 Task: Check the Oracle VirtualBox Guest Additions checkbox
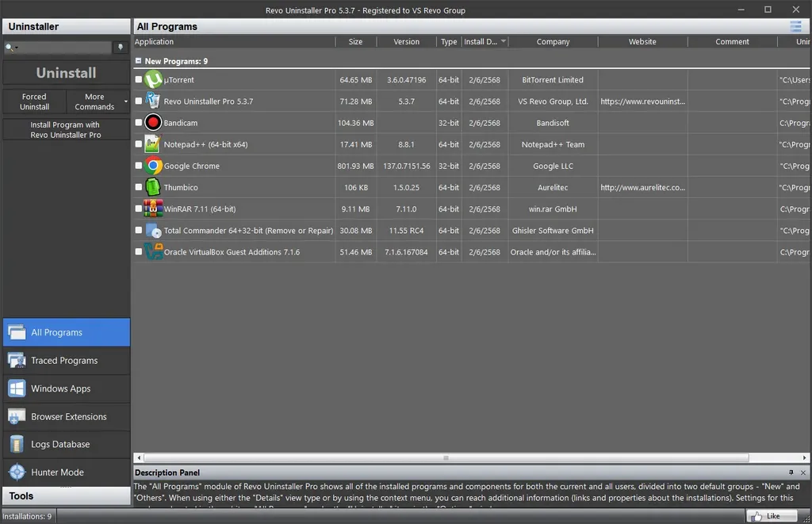[138, 251]
